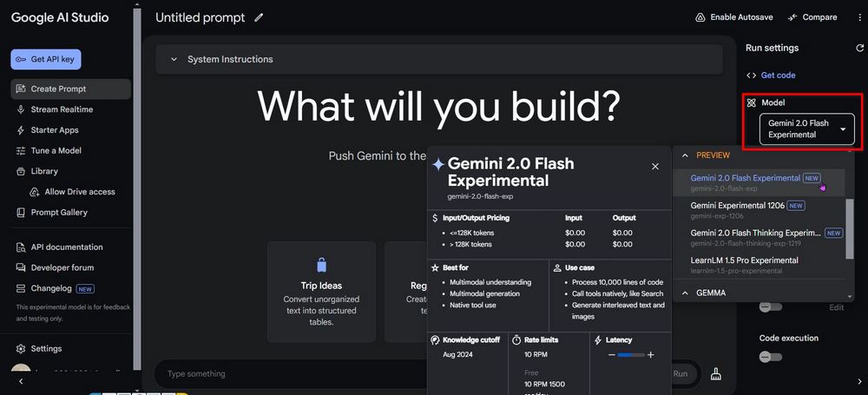Click the Changelog stack icon
868x395 pixels.
(x=21, y=288)
